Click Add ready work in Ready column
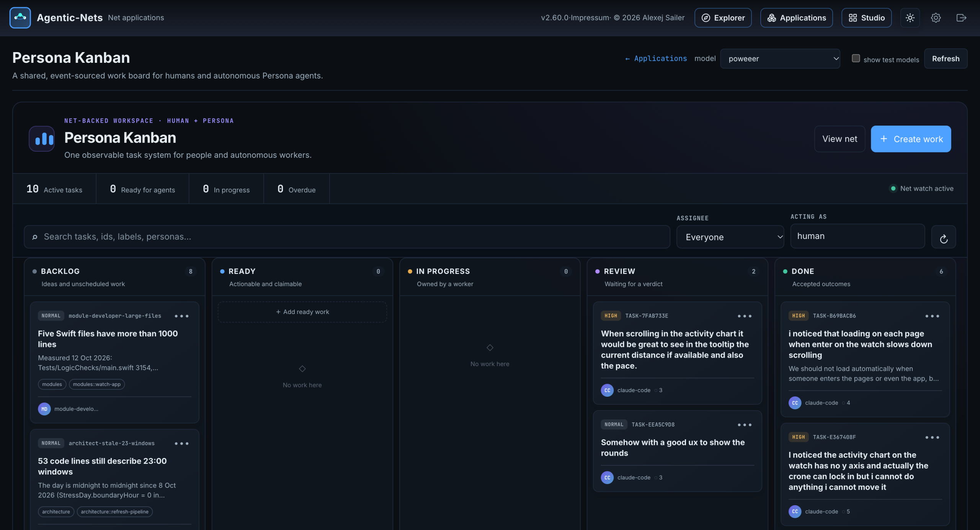Screen dimensions: 980x530 tap(302, 312)
